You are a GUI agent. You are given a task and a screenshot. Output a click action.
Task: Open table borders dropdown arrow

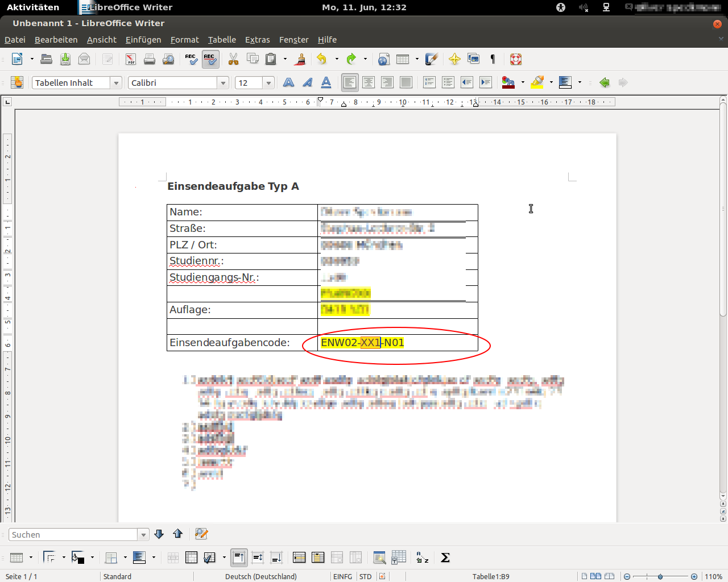(x=64, y=558)
